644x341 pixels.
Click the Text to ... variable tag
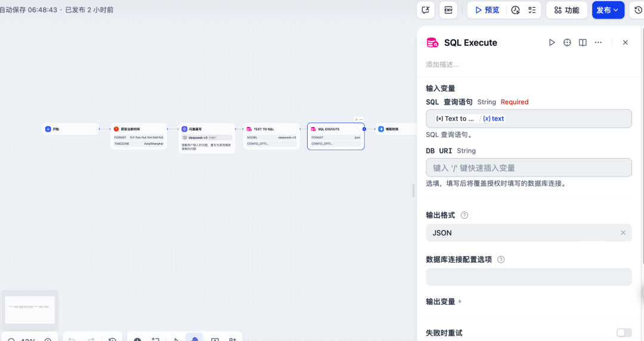(x=455, y=118)
